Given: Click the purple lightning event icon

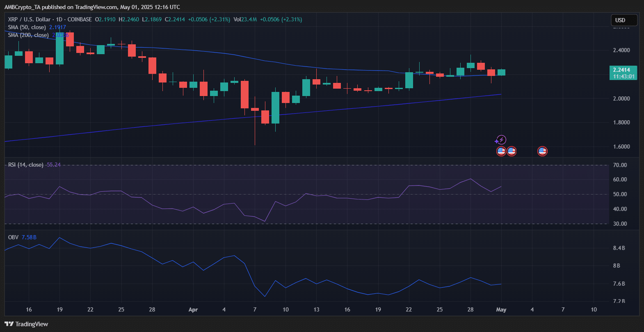Looking at the screenshot, I should point(501,140).
